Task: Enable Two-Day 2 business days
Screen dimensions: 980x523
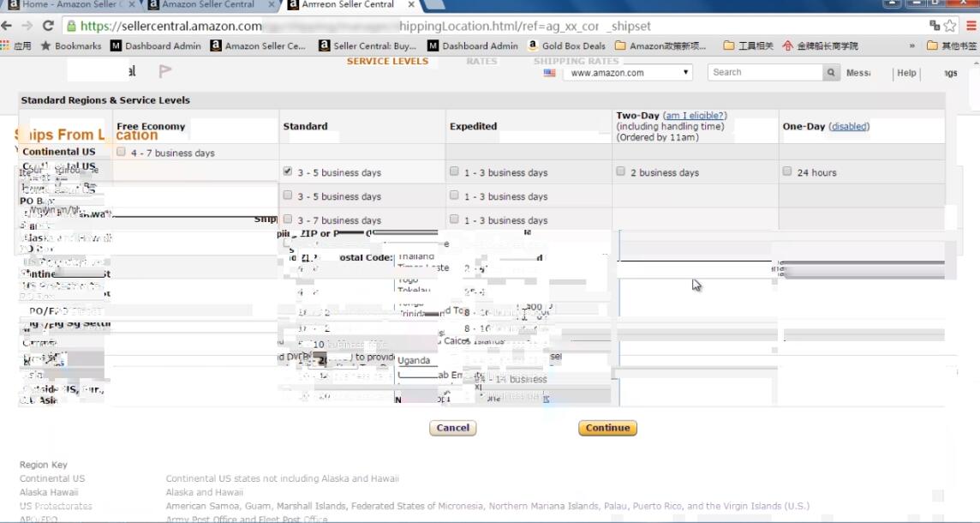Action: click(620, 171)
